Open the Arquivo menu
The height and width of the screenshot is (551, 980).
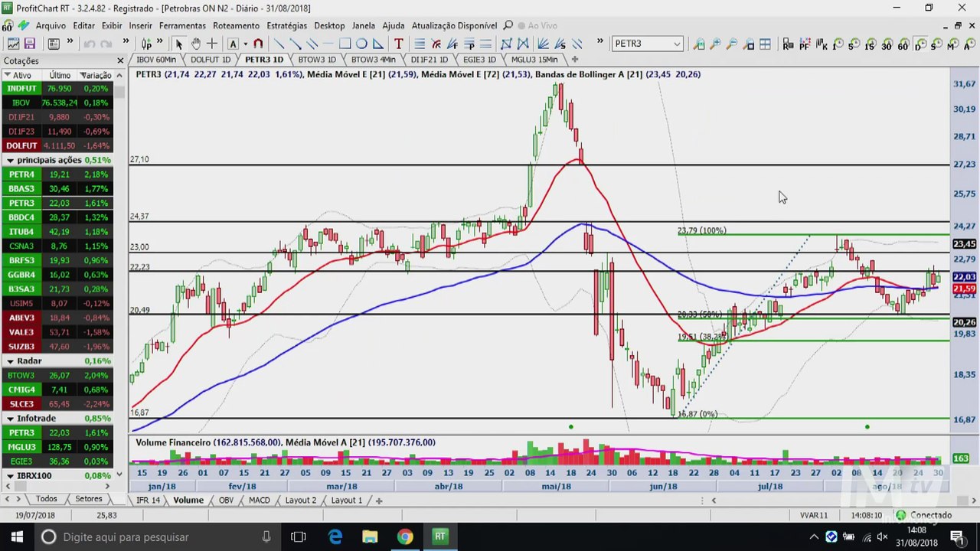[51, 25]
